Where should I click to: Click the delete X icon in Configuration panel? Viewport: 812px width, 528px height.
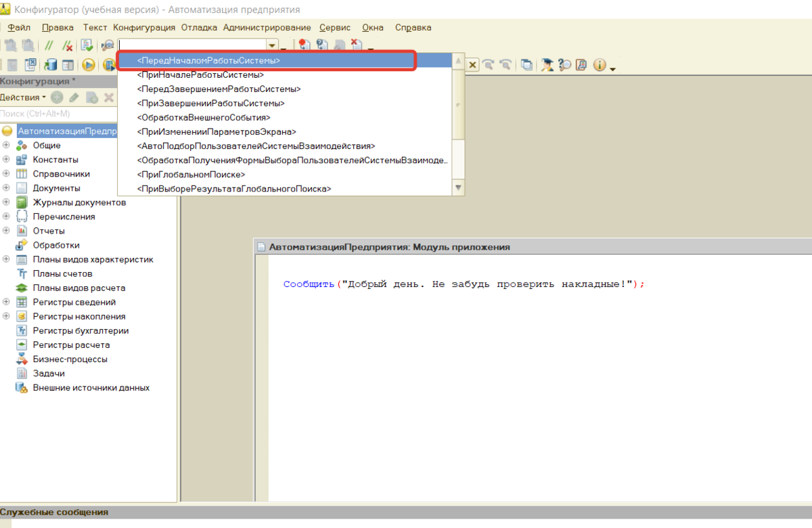point(108,97)
